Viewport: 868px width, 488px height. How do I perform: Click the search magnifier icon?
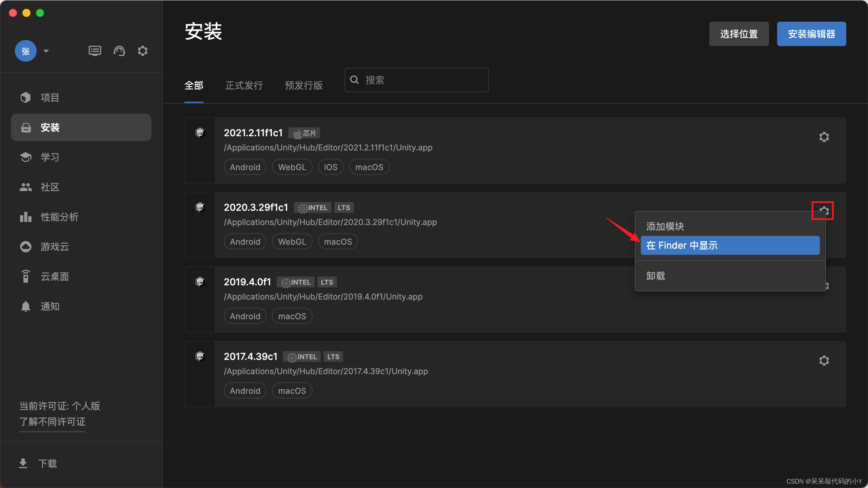coord(354,80)
